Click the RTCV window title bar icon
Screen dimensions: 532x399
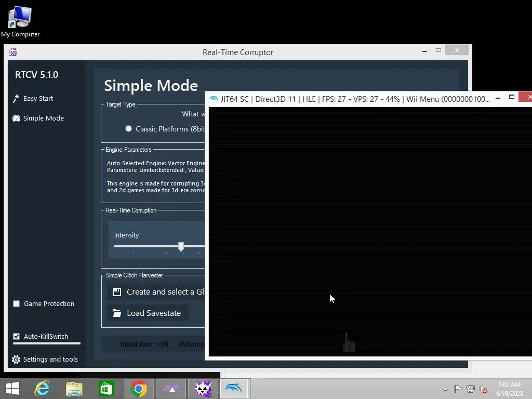(x=13, y=52)
